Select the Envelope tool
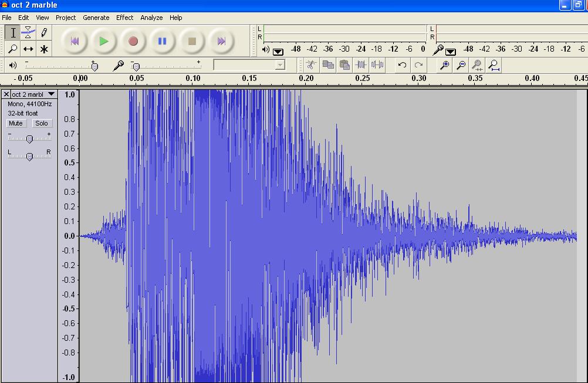 28,32
